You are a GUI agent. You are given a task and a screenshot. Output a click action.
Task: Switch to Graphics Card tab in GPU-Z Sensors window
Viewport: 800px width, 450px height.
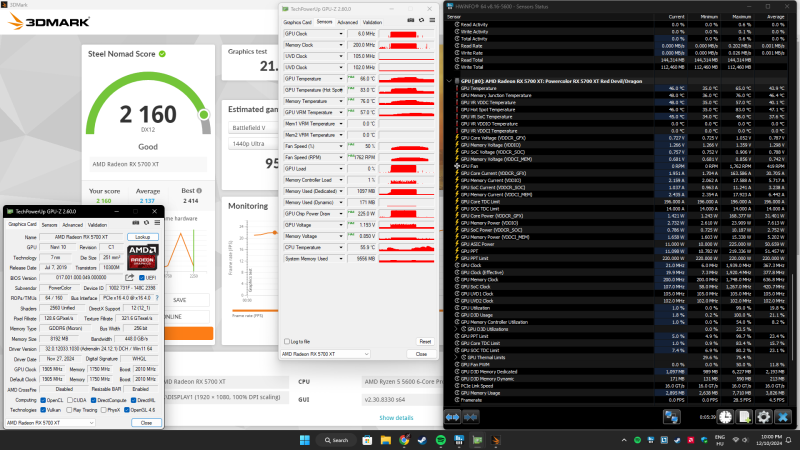coord(297,22)
